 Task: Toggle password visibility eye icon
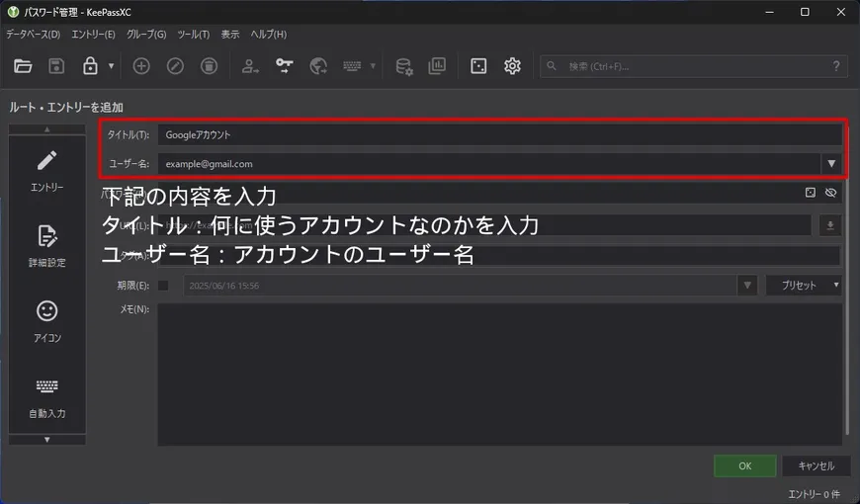pos(830,193)
